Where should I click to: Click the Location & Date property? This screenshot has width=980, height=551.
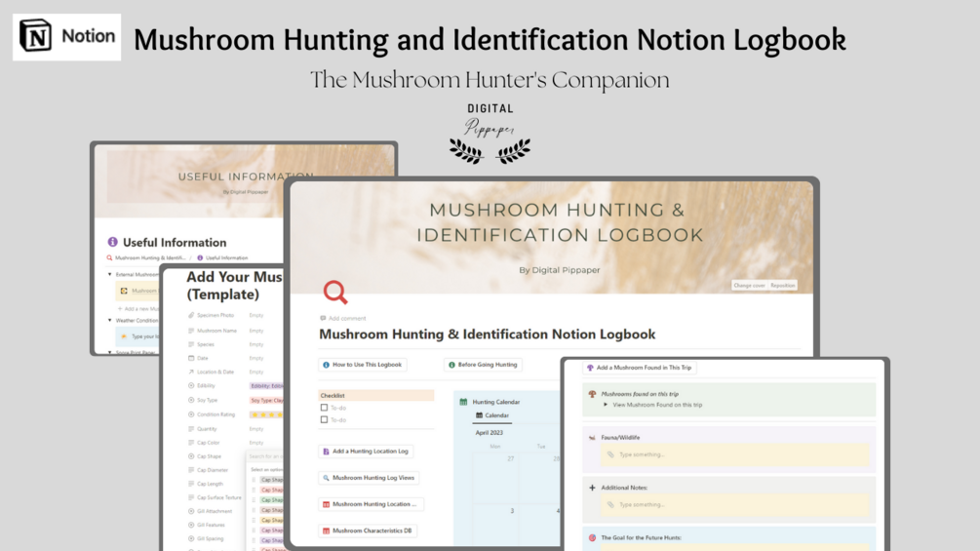click(212, 372)
